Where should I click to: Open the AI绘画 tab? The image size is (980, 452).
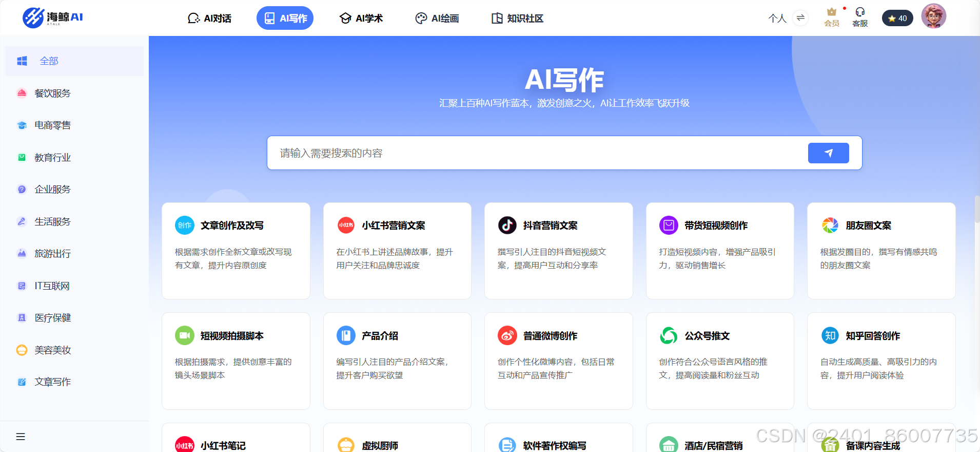coord(437,18)
